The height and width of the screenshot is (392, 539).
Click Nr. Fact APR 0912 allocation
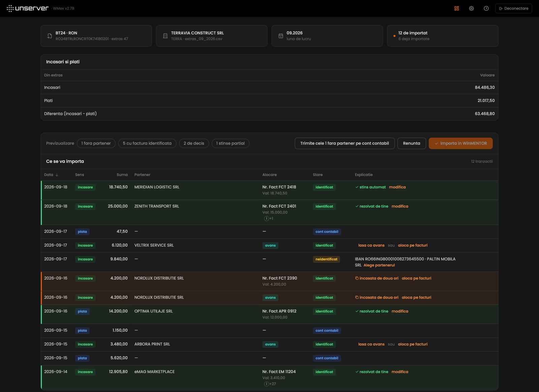(x=280, y=311)
